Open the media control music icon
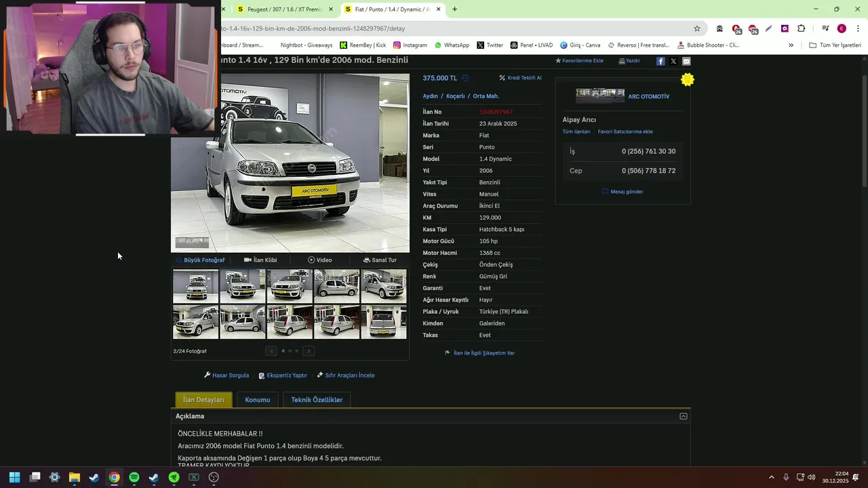This screenshot has width=868, height=488. click(x=825, y=28)
